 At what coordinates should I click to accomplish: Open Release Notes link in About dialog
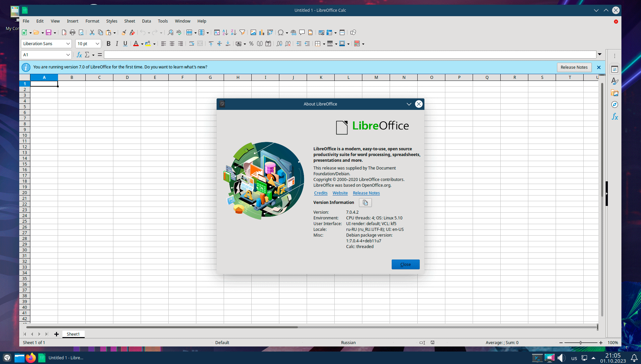(x=366, y=193)
